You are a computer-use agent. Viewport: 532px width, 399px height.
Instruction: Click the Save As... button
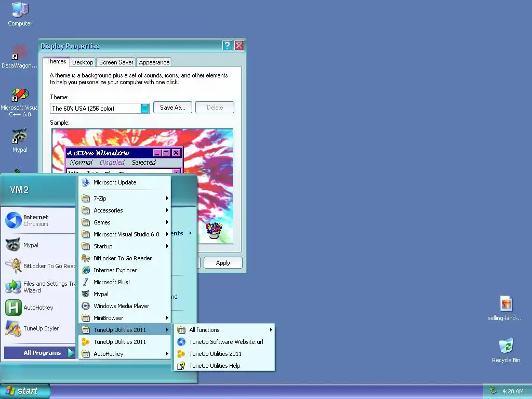pos(172,108)
